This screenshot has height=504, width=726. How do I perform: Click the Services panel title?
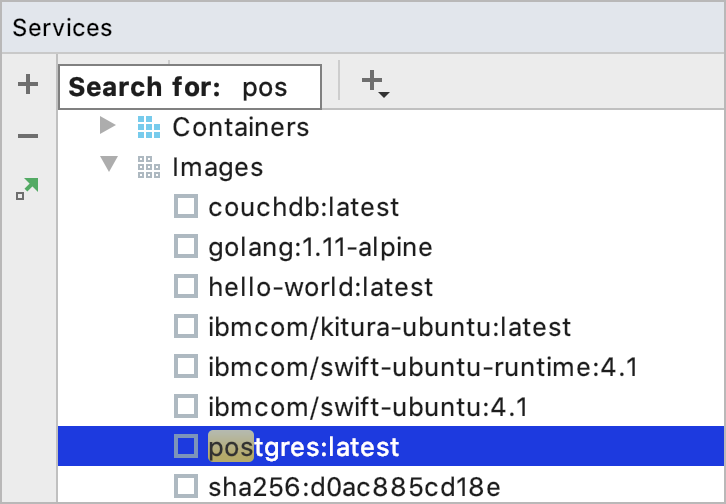tap(63, 28)
